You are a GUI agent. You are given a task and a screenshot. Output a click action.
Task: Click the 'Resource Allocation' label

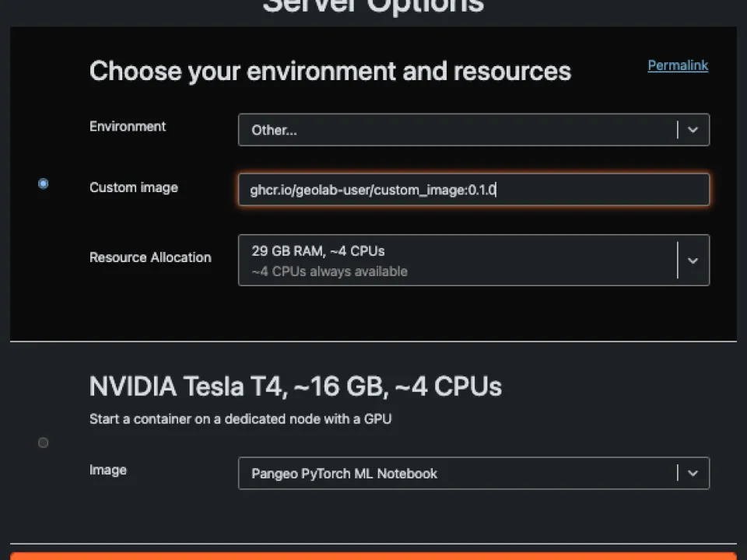[x=150, y=257]
